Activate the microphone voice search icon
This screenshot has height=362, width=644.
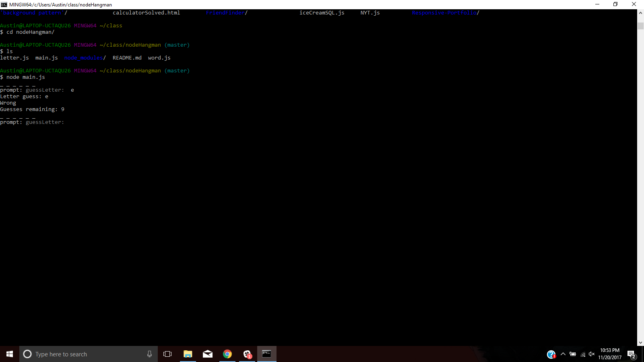[149, 354]
